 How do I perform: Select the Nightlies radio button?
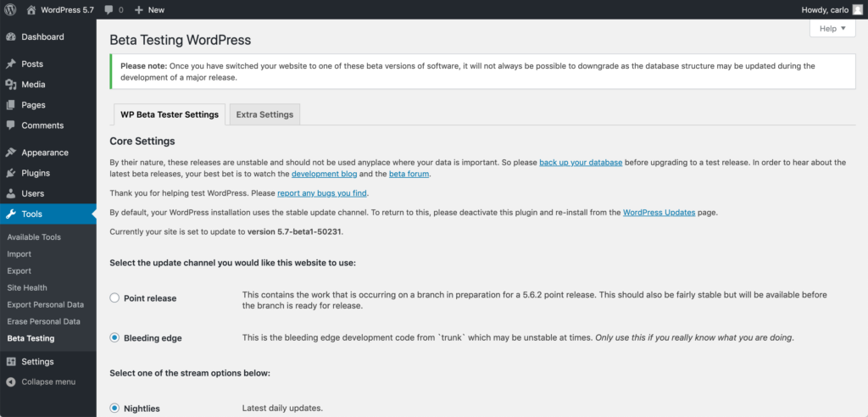[114, 409]
